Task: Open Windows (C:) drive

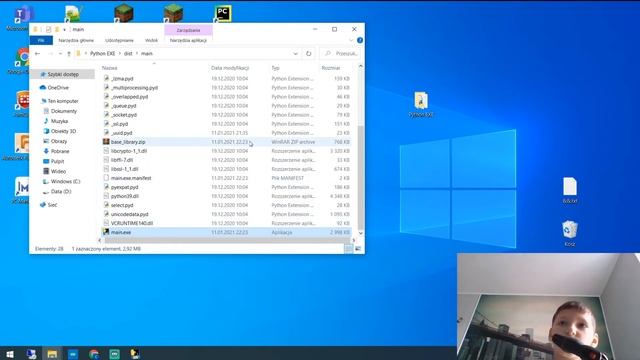Action: pyautogui.click(x=65, y=181)
